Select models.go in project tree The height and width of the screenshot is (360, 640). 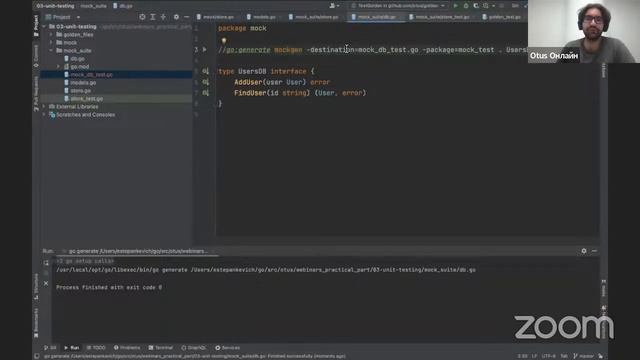(83, 82)
